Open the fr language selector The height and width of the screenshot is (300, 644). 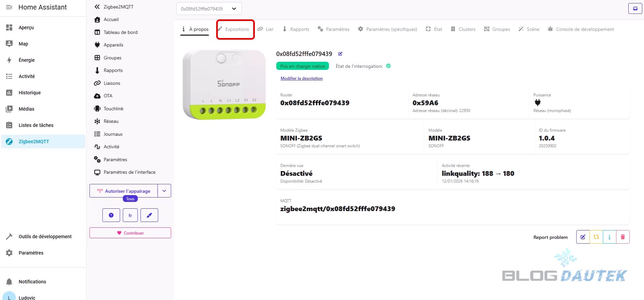click(x=130, y=215)
